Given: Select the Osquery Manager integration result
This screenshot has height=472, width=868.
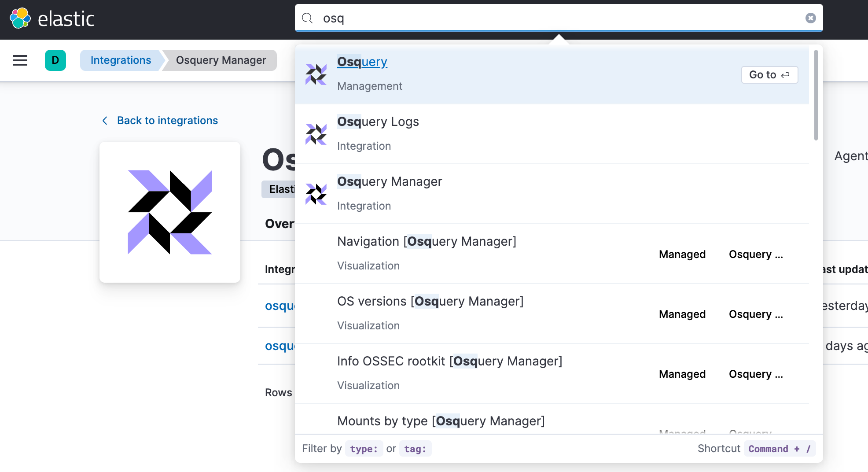Looking at the screenshot, I should click(x=552, y=194).
